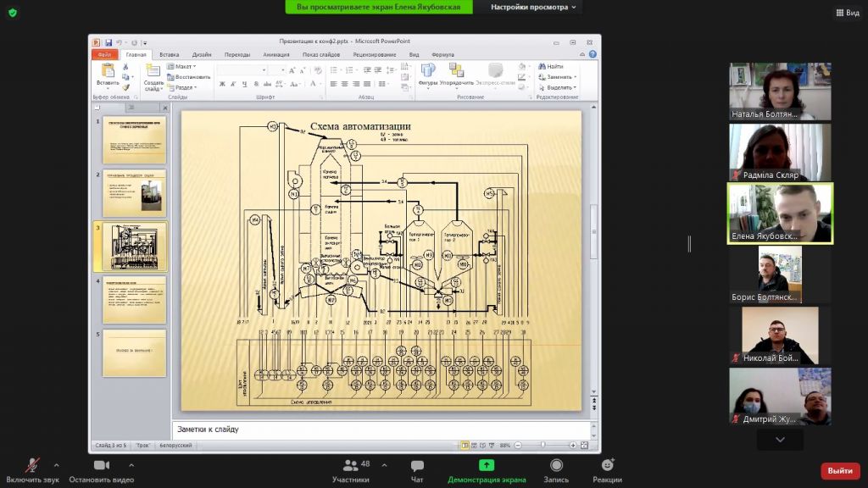Open the Анимация ribbon tab
Viewport: 868px width, 488px height.
pyautogui.click(x=275, y=54)
